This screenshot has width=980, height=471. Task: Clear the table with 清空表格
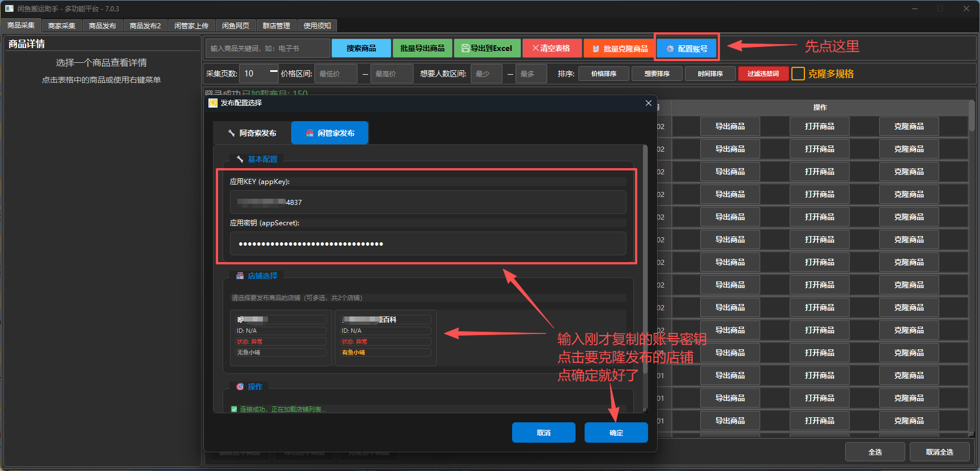point(552,49)
